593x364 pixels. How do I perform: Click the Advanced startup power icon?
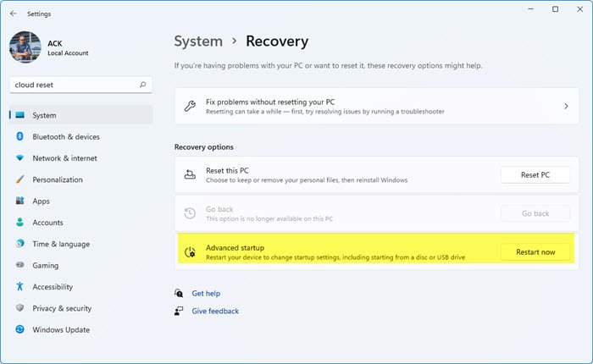tap(190, 251)
